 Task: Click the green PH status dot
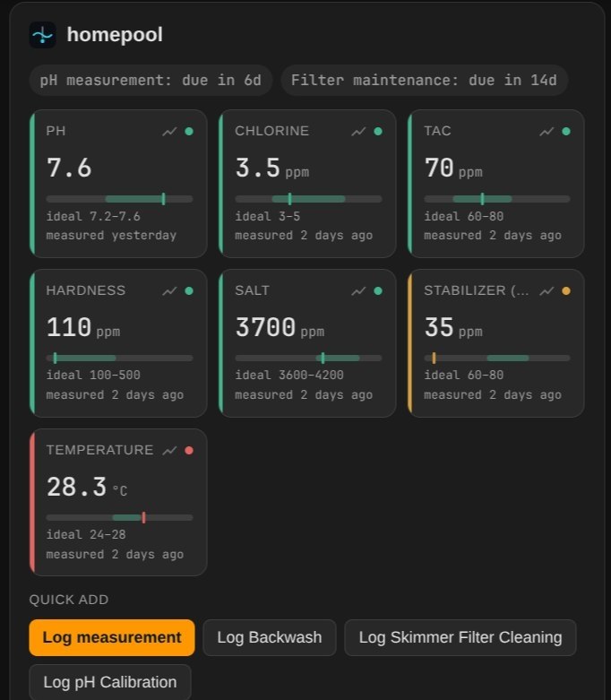(x=189, y=131)
